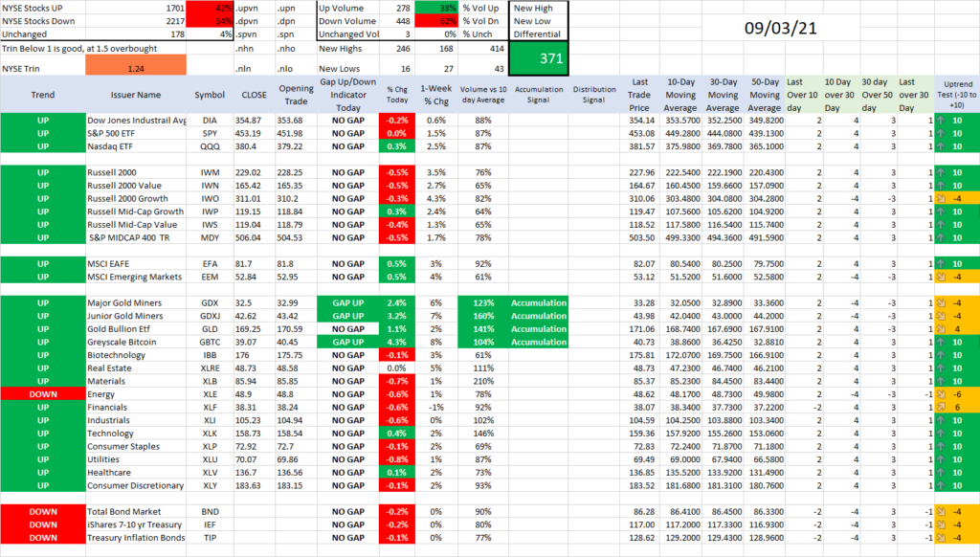
Task: Click the uptrend arrow for MSCI Emerging Markets
Action: tap(943, 277)
